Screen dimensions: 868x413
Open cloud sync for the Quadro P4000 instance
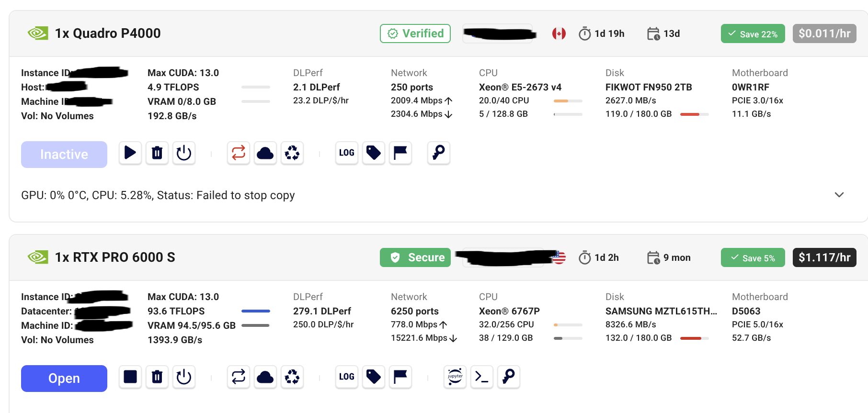click(x=265, y=153)
